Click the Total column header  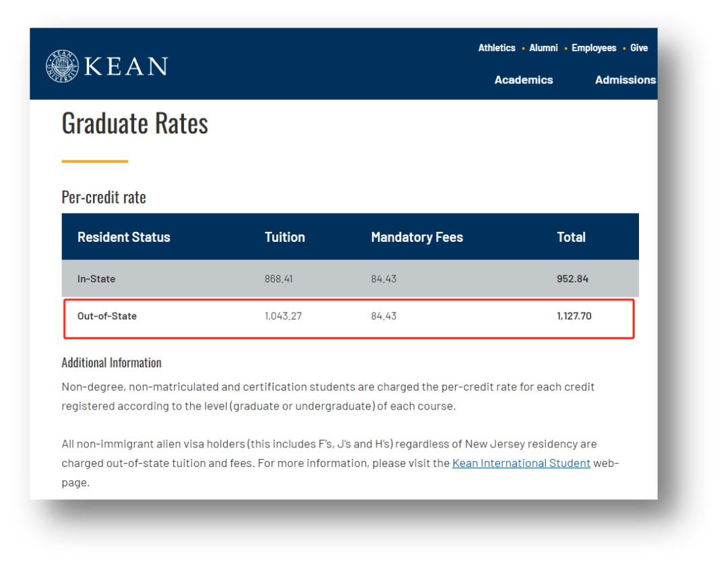(x=571, y=237)
